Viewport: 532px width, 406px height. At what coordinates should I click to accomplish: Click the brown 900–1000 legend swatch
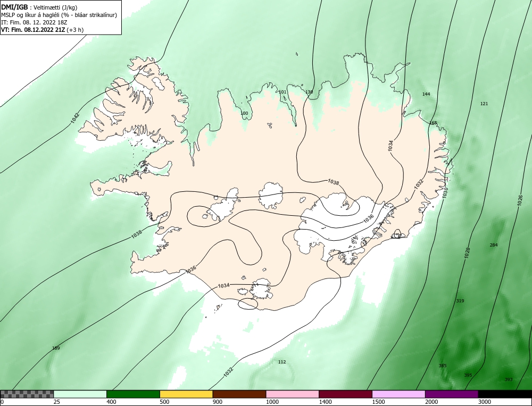pyautogui.click(x=239, y=394)
